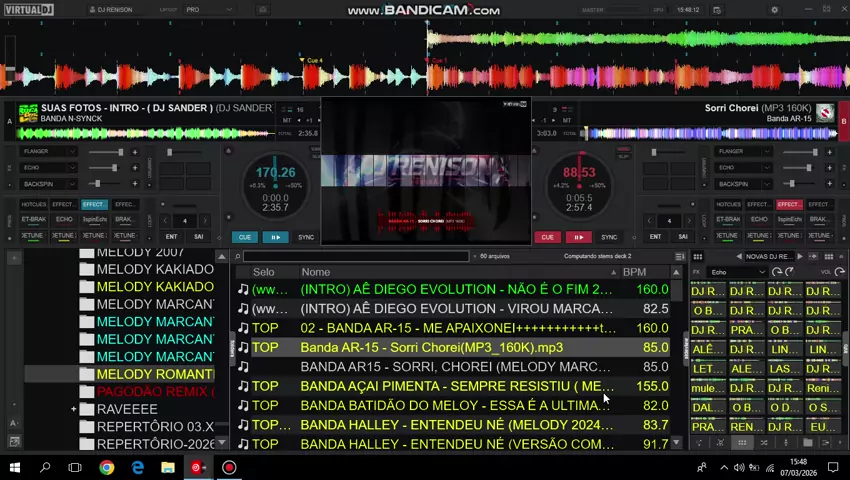The width and height of the screenshot is (850, 480).
Task: Open the PRO layout dropdown in top bar
Action: point(206,10)
